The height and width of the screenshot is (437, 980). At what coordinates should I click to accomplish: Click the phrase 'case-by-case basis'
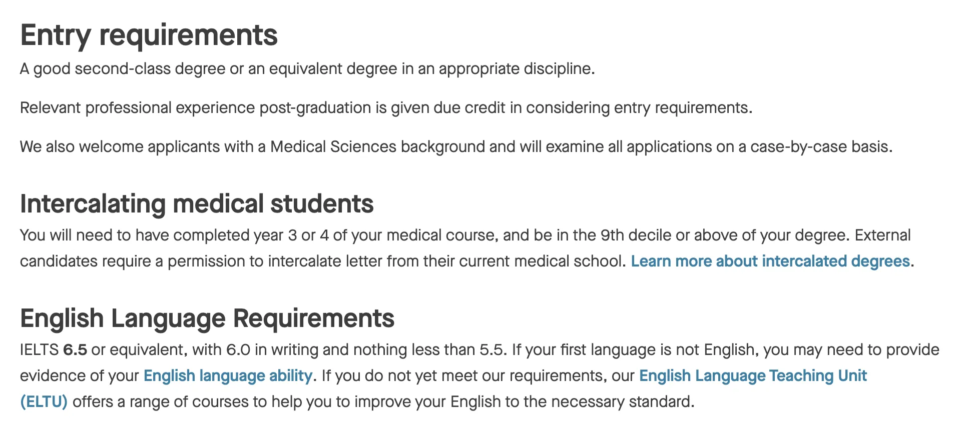point(820,146)
